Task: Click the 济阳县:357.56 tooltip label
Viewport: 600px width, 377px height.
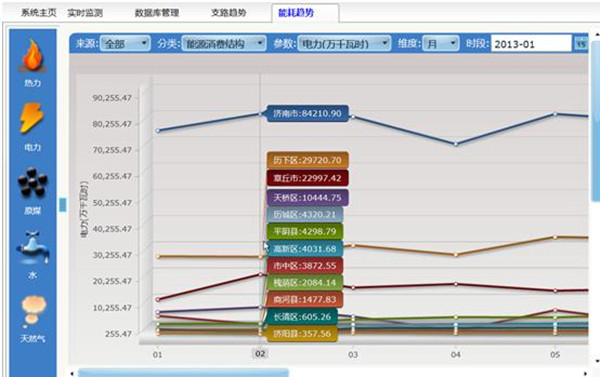Action: (x=302, y=333)
